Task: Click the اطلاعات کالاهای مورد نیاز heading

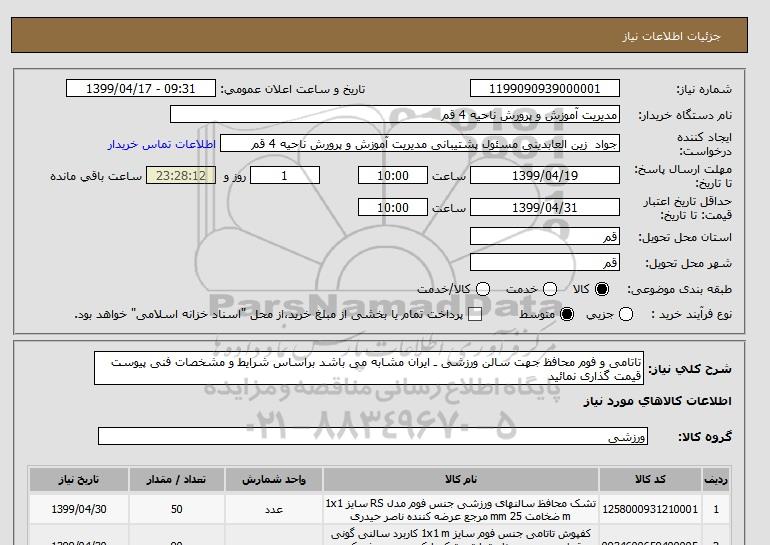Action: (658, 401)
